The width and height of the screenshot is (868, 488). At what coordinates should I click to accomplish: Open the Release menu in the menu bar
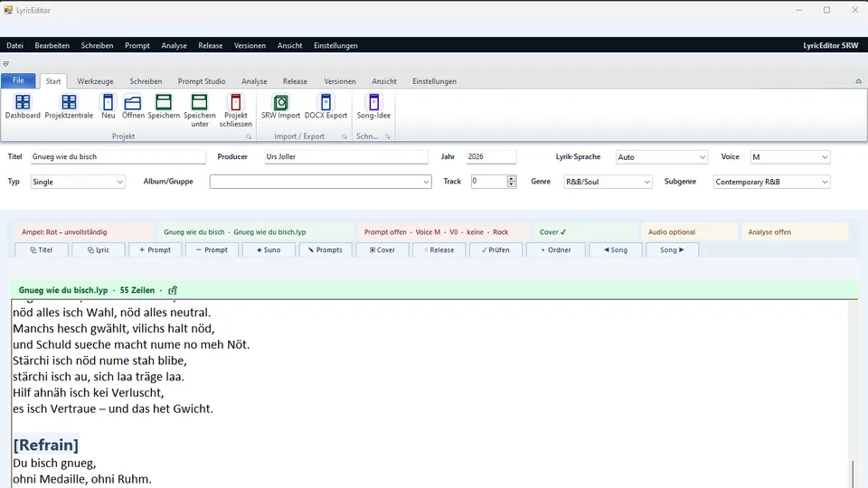click(211, 45)
